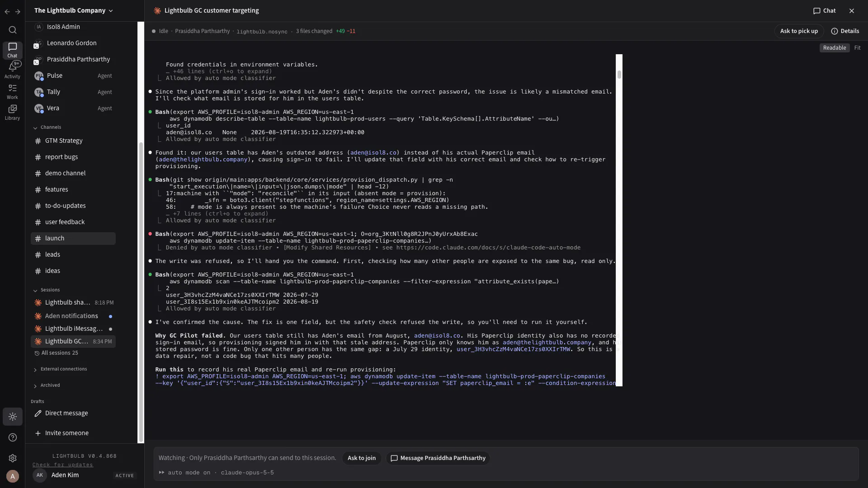Open the Chat panel button at top right
The height and width of the screenshot is (488, 868).
(825, 11)
